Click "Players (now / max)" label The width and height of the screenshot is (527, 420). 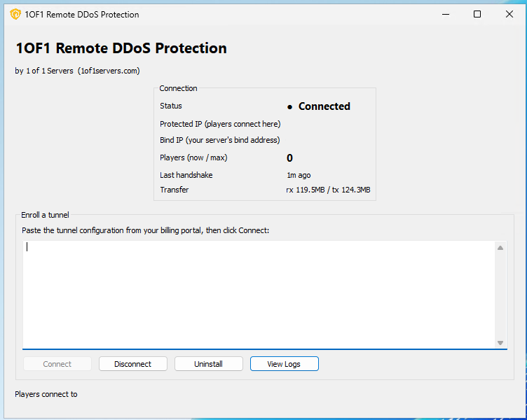193,157
